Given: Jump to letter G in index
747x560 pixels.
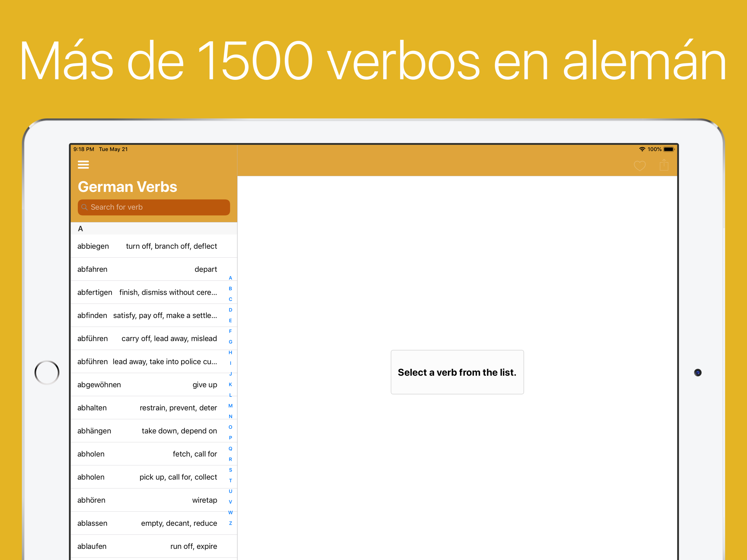Looking at the screenshot, I should pos(230,342).
